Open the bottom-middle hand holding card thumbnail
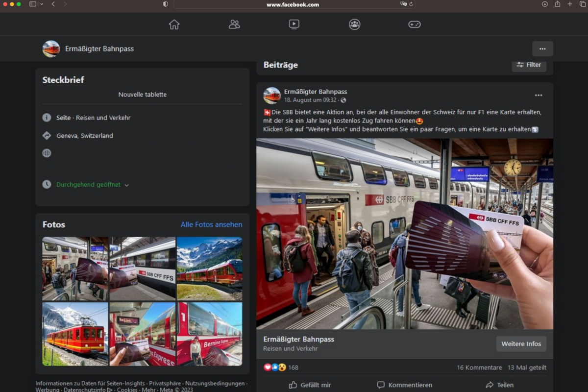The width and height of the screenshot is (588, 392). tap(142, 334)
